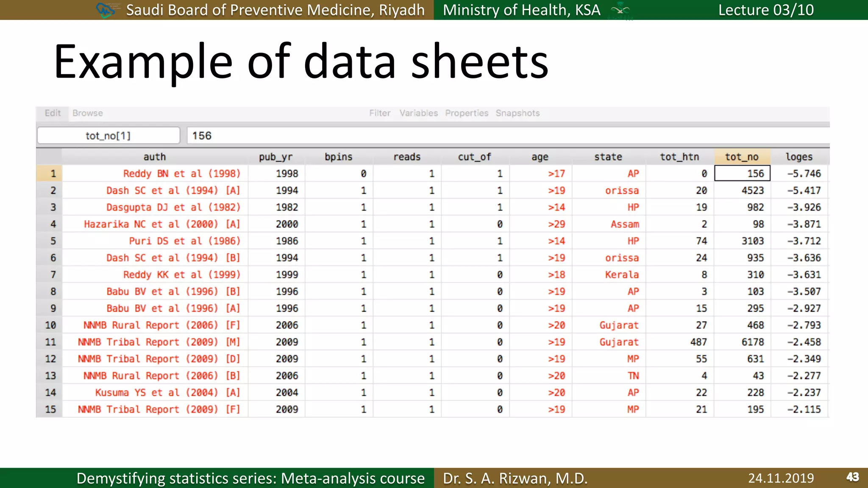The height and width of the screenshot is (488, 868).
Task: Click state cell Kerala
Action: click(x=609, y=274)
